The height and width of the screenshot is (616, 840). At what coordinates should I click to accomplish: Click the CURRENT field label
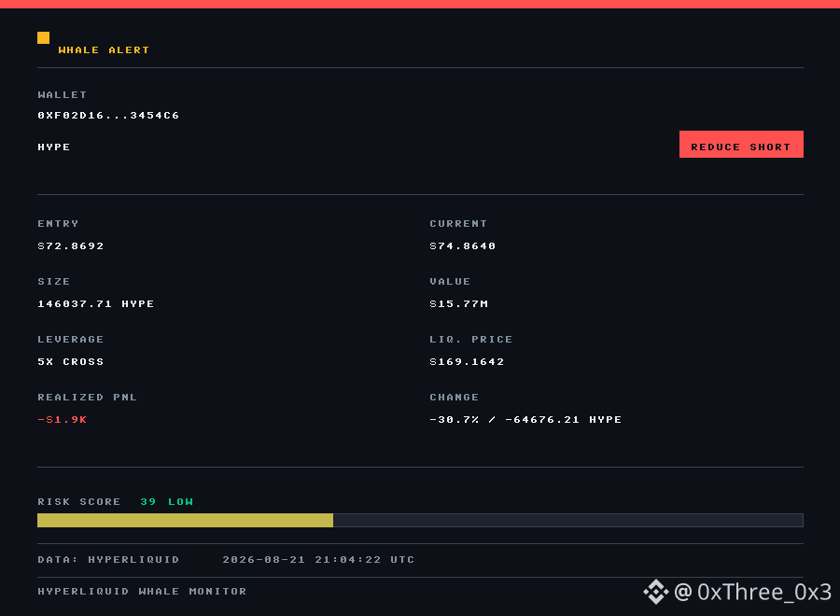(x=458, y=223)
